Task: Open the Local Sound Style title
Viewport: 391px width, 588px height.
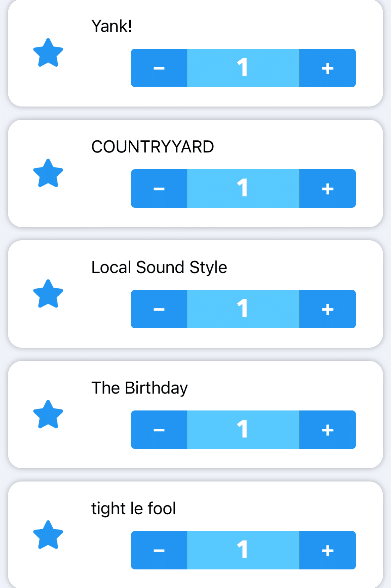Action: (159, 267)
